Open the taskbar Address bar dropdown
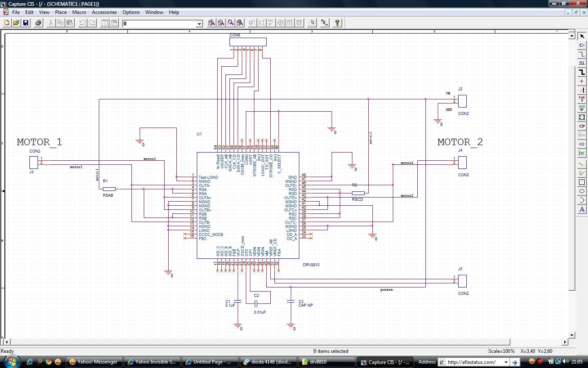This screenshot has width=588, height=368. pos(506,362)
